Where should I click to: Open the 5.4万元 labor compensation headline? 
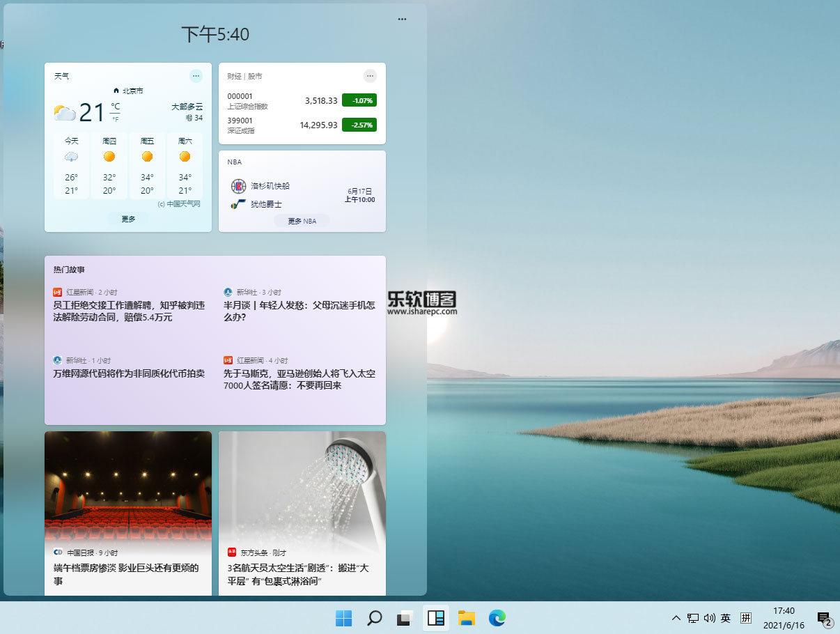127,311
